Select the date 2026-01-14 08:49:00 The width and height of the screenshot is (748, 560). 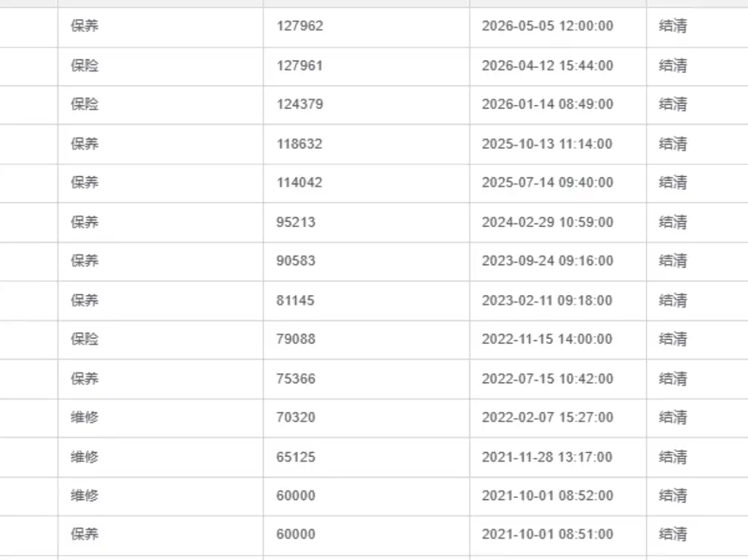coord(547,104)
